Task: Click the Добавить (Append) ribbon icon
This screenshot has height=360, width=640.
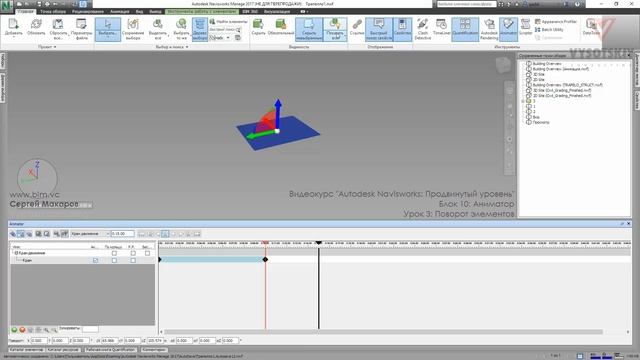Action: pos(13,29)
